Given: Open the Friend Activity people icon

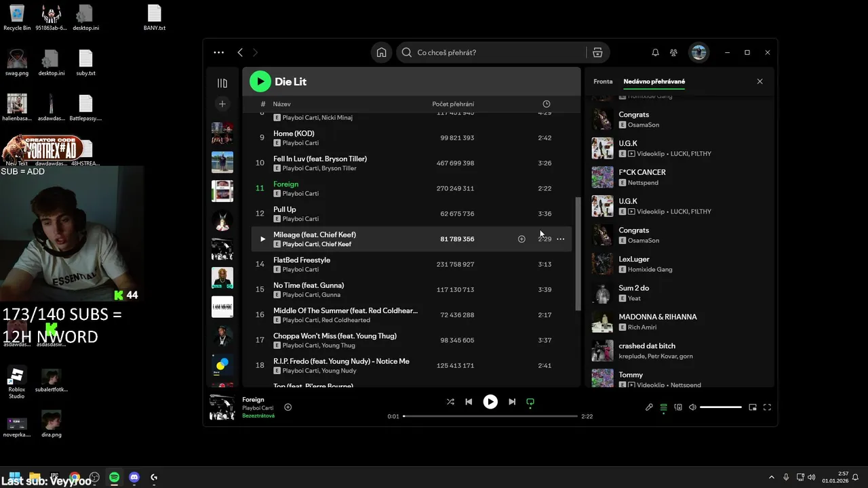Looking at the screenshot, I should click(673, 52).
